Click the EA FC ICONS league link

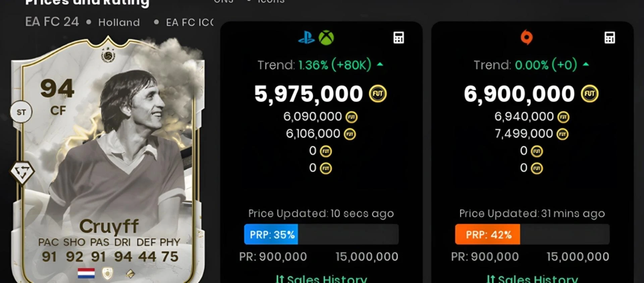pos(190,22)
